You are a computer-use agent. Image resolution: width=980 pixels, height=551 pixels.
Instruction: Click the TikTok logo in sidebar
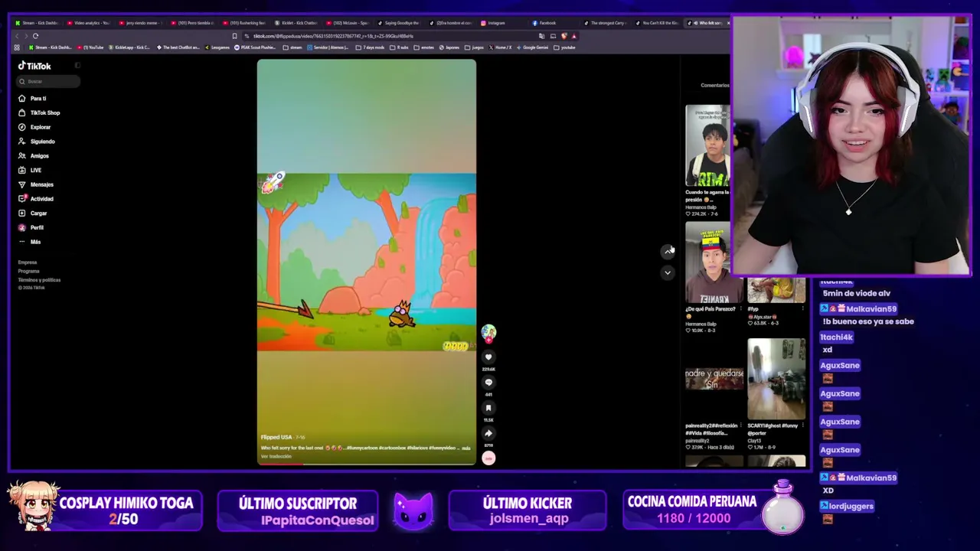click(34, 66)
